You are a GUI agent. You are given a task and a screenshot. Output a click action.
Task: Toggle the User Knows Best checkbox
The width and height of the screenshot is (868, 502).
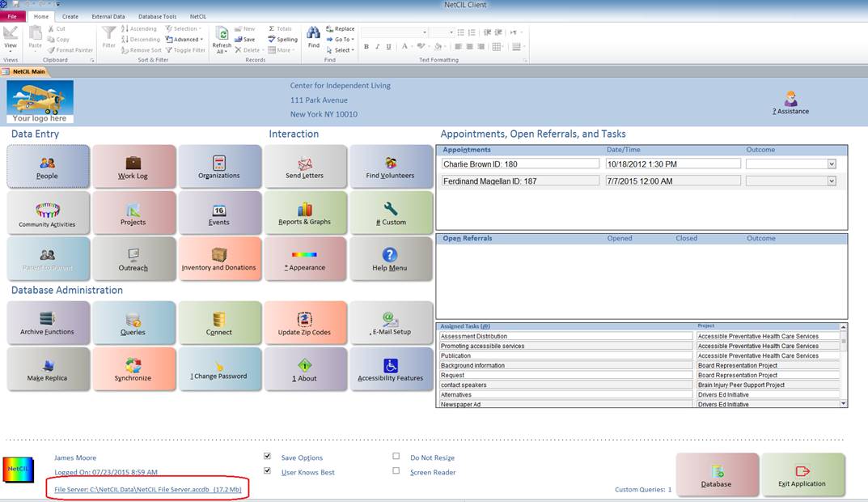[x=268, y=470]
